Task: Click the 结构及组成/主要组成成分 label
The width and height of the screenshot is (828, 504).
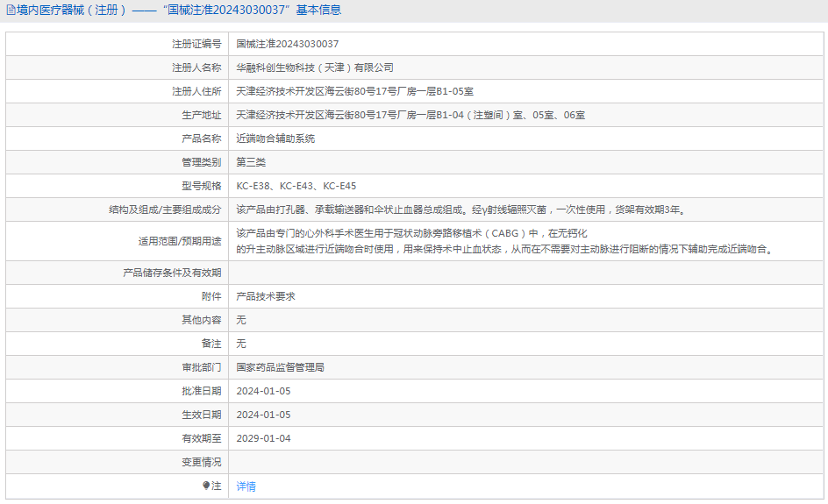Action: coord(165,209)
